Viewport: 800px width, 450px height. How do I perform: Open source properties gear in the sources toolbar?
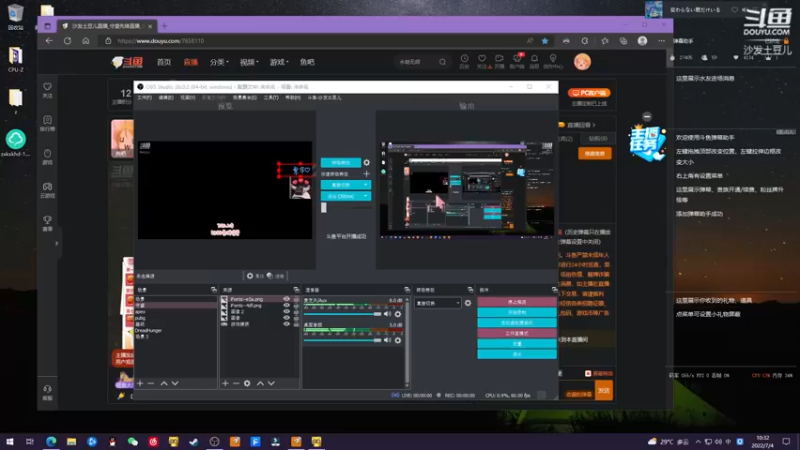point(247,383)
